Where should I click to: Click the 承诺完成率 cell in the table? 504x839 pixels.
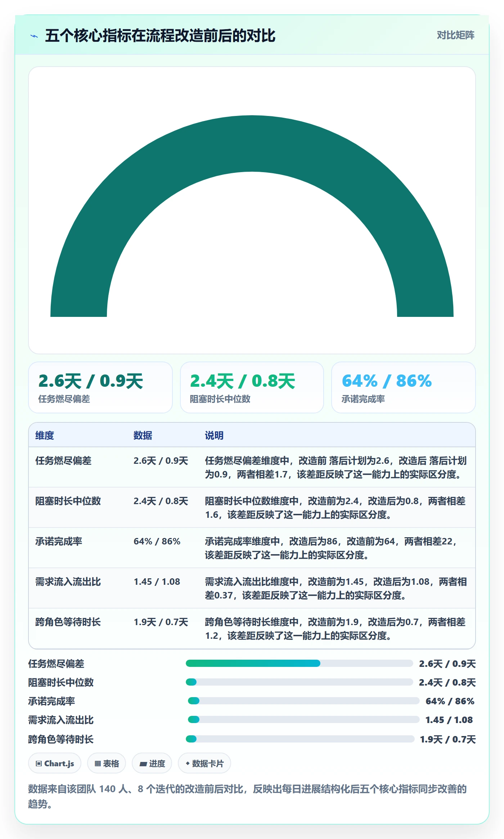click(x=59, y=541)
